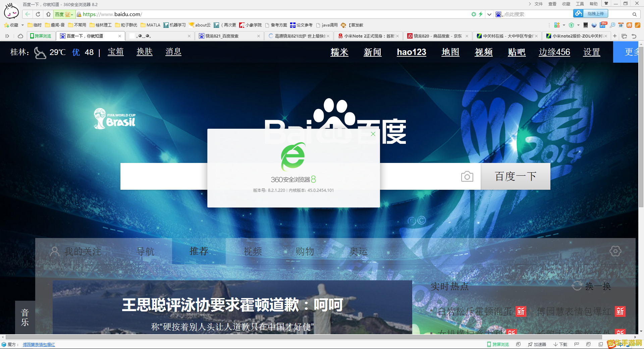Open the 临时 bookmark folder
Viewport: 644px width, 349px height.
tap(35, 25)
